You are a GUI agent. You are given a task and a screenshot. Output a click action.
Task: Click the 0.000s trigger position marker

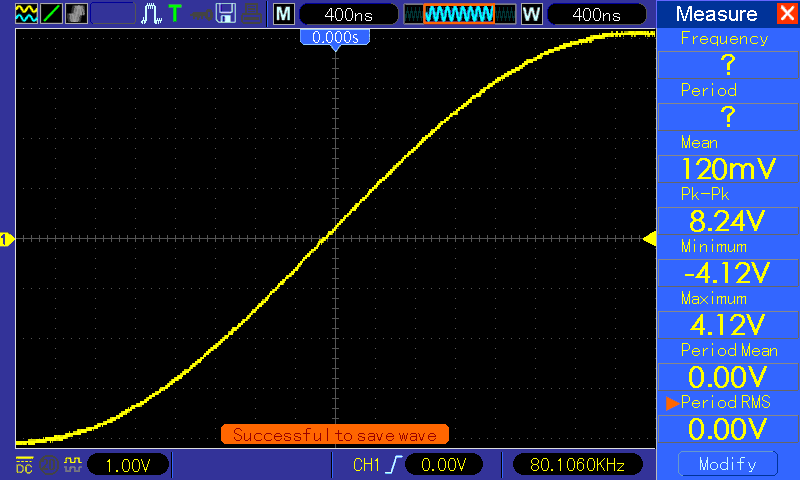(335, 37)
